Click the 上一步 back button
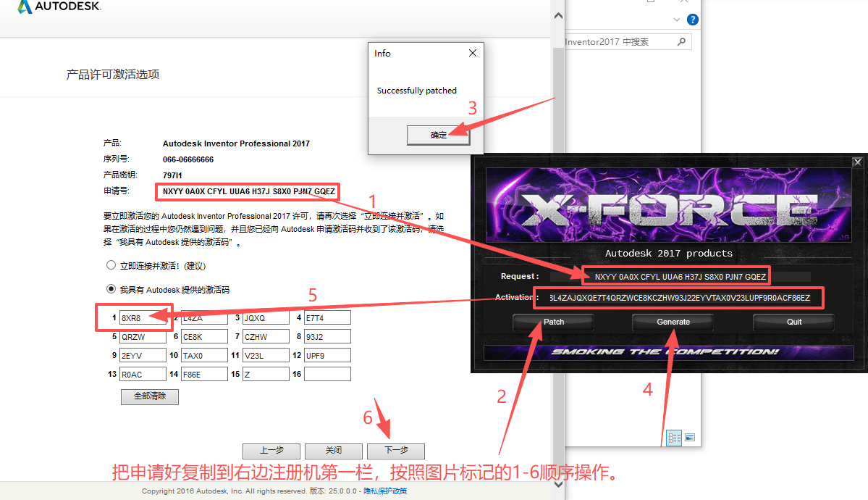 [x=271, y=451]
